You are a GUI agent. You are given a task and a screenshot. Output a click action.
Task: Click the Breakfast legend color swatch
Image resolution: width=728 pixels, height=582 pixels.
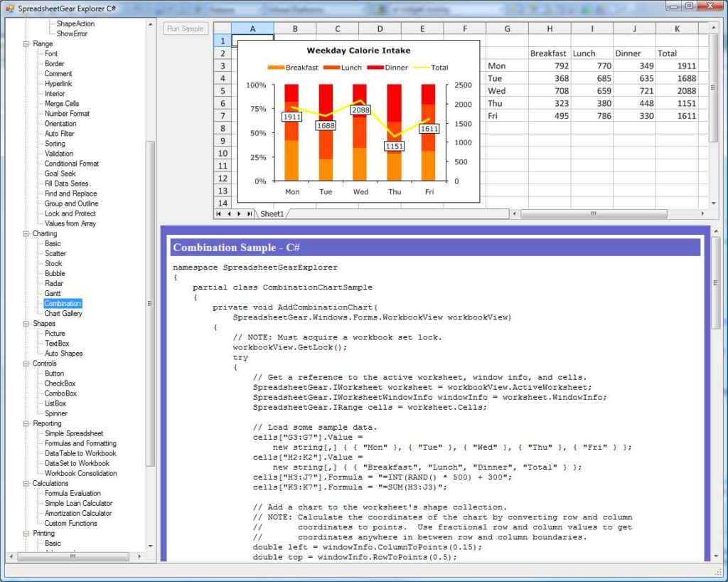(x=276, y=68)
